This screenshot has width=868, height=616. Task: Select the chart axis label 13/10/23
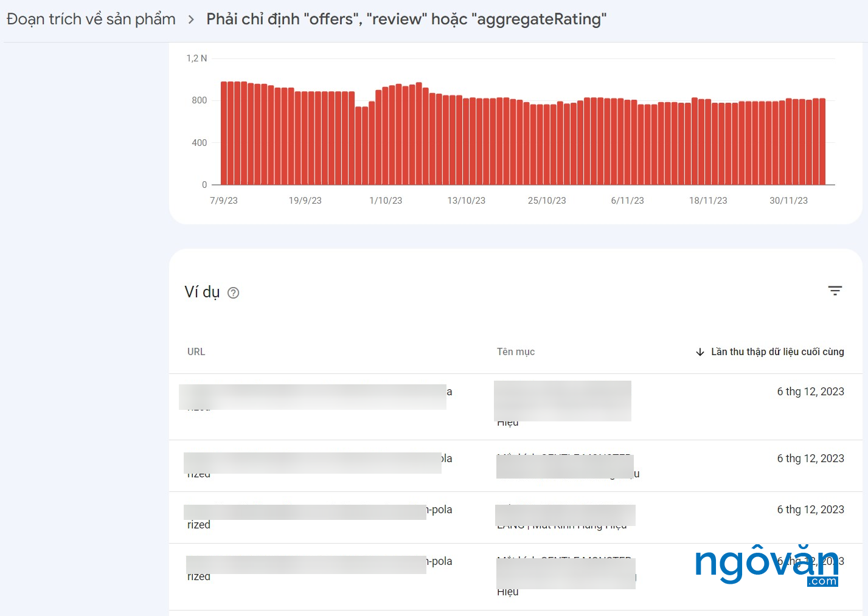[467, 201]
